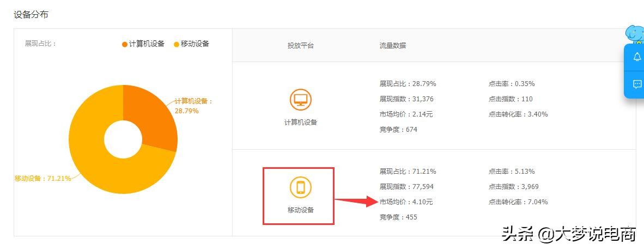Click the 移动设备：71.21% chart callout label
The height and width of the screenshot is (250, 644).
point(42,179)
